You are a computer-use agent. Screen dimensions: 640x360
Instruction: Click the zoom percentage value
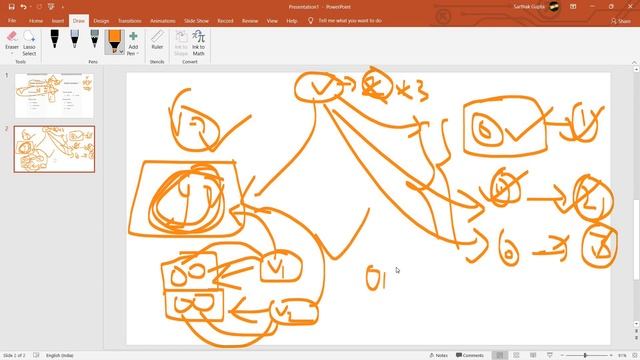(622, 356)
